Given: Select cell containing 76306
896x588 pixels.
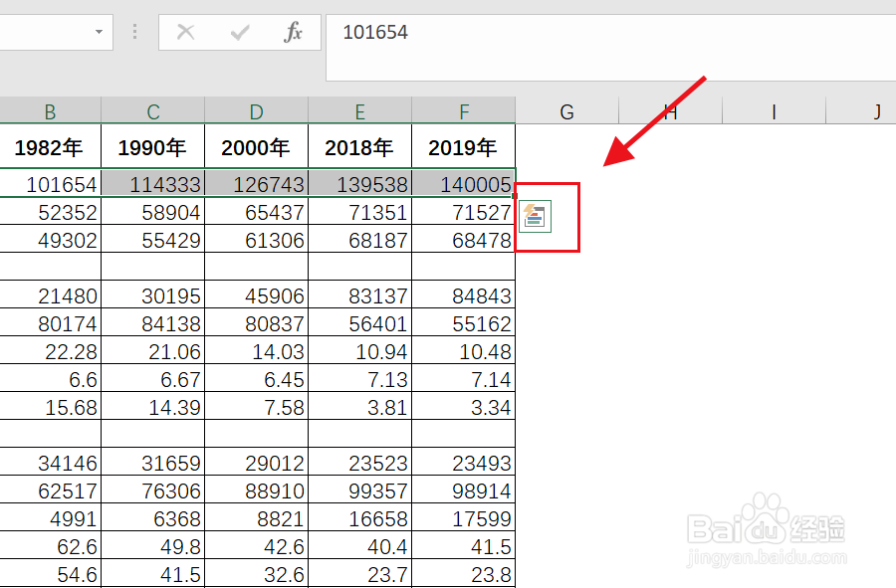Looking at the screenshot, I should tap(153, 490).
